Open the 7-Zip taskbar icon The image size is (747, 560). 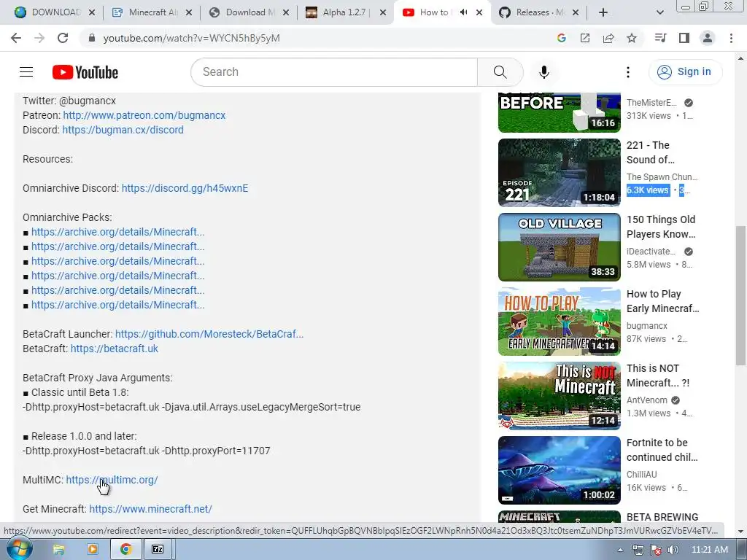[158, 550]
